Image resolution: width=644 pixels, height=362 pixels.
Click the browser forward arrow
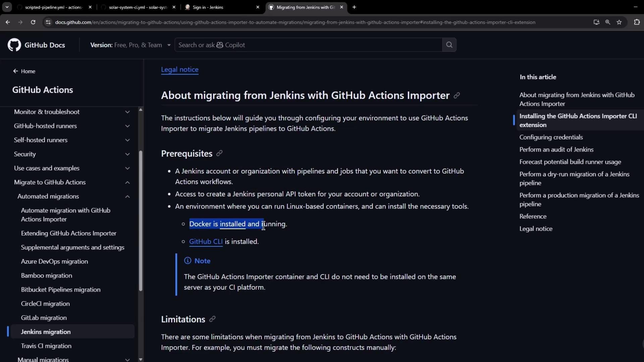pyautogui.click(x=20, y=22)
